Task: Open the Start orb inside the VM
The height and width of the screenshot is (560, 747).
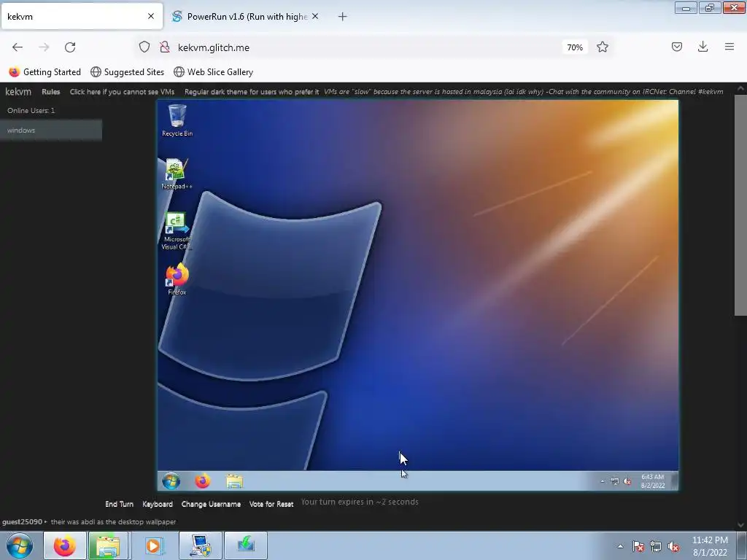Action: pyautogui.click(x=171, y=481)
